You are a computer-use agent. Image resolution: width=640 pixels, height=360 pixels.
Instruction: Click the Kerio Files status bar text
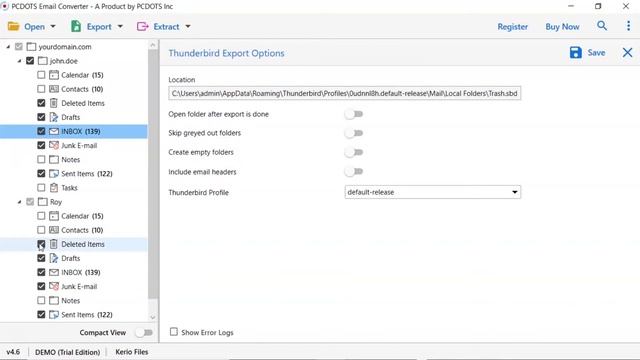pyautogui.click(x=131, y=352)
